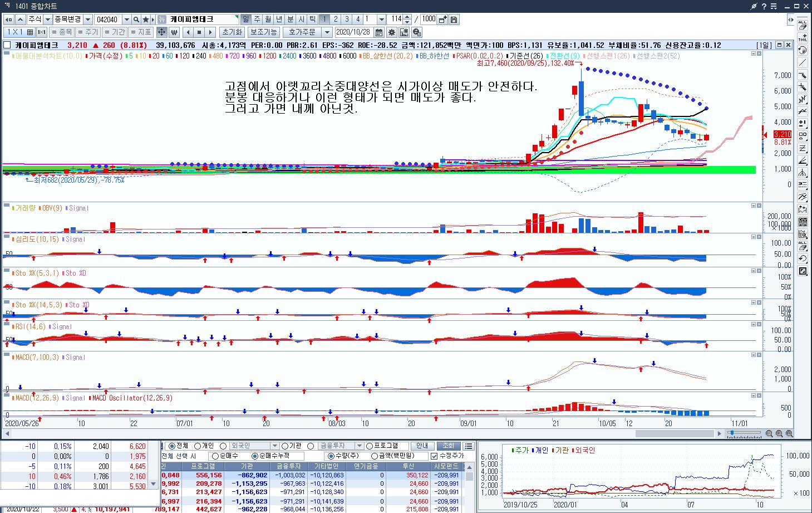Click the 초기화 reset button
812x513 pixels.
[232, 32]
